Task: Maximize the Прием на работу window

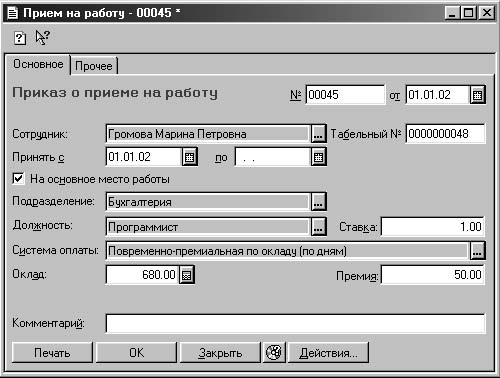Action: click(x=468, y=13)
